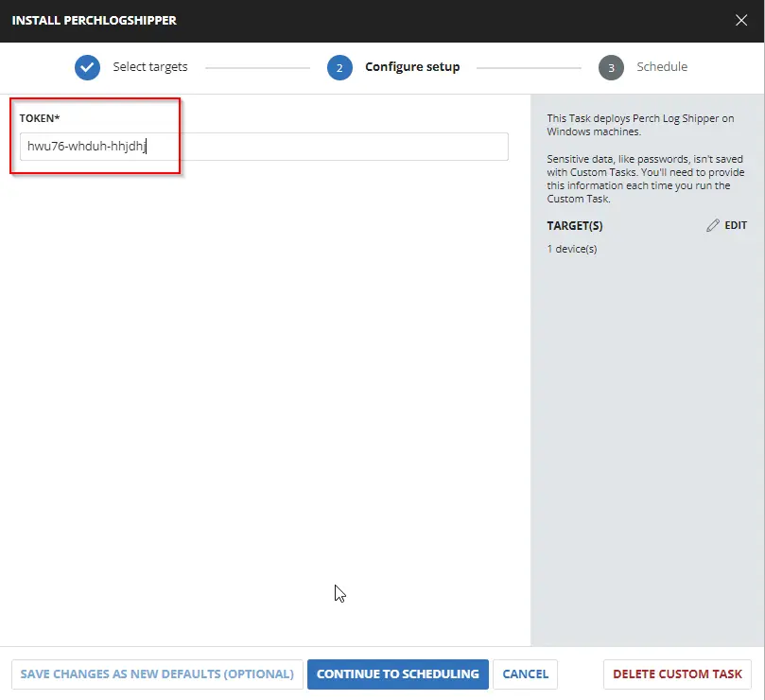Click Delete Custom Task button
The width and height of the screenshot is (765, 700).
click(x=677, y=674)
